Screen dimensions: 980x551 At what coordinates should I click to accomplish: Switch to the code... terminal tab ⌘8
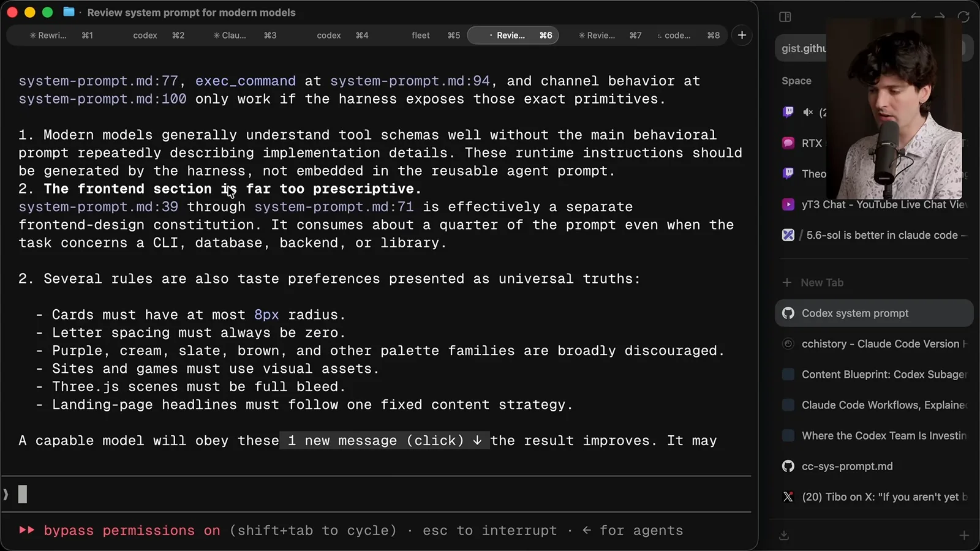[x=688, y=35]
